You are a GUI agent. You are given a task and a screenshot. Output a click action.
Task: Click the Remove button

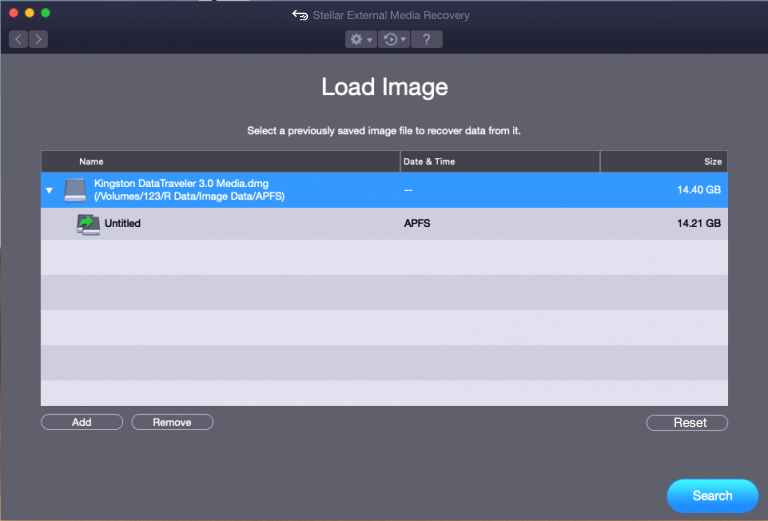[x=172, y=422]
